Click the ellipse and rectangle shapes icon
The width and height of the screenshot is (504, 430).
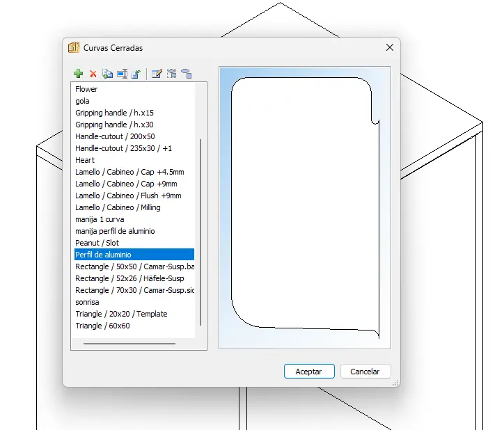[186, 73]
